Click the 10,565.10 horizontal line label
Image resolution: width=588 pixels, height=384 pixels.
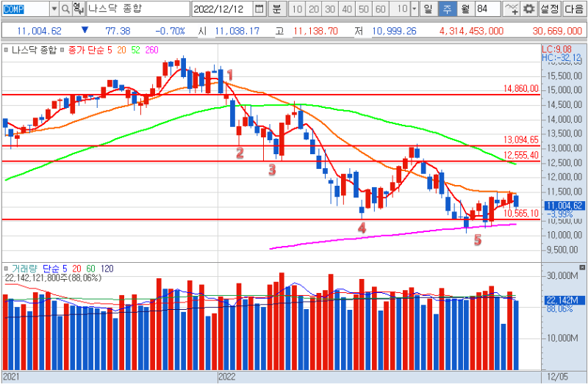tap(521, 213)
